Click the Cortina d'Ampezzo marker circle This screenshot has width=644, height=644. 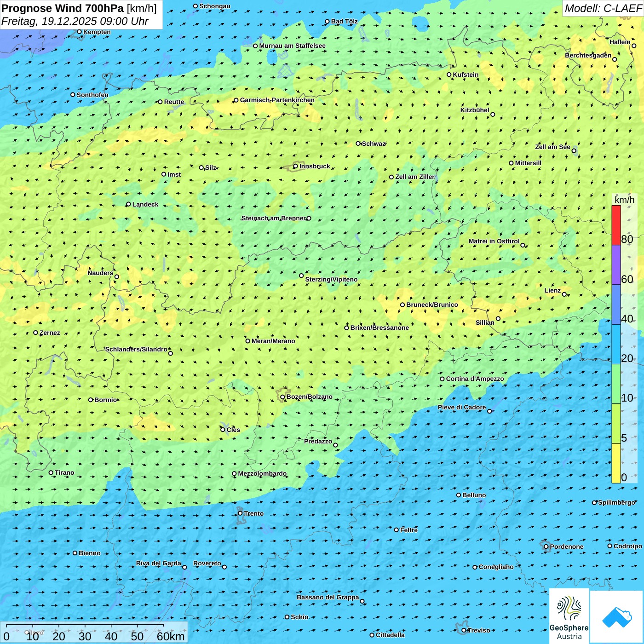pos(442,379)
